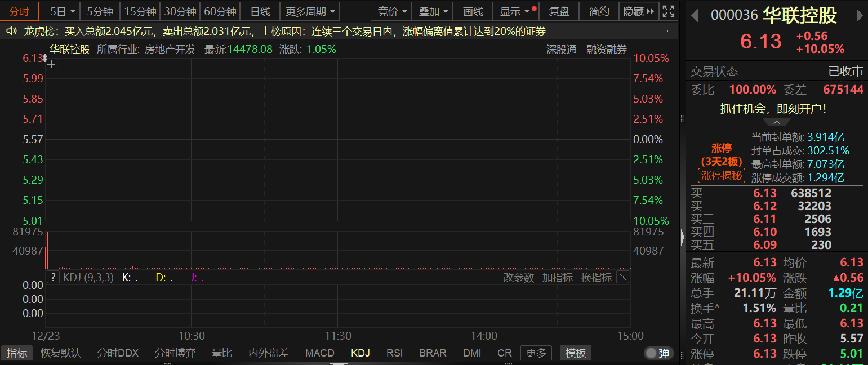Toggle the 隐藏 side panel button
Screen dimensions: 868x365
(x=639, y=11)
